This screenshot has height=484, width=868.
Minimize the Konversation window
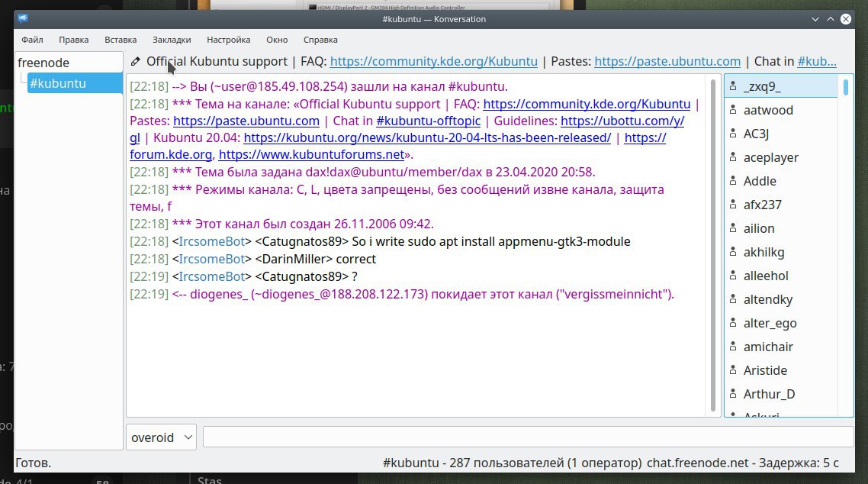pos(815,19)
